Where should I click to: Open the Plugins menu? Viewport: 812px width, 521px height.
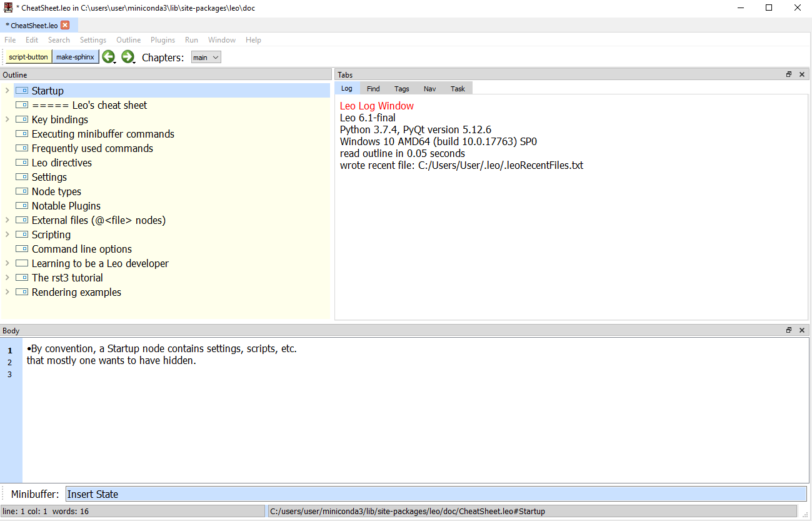click(163, 40)
